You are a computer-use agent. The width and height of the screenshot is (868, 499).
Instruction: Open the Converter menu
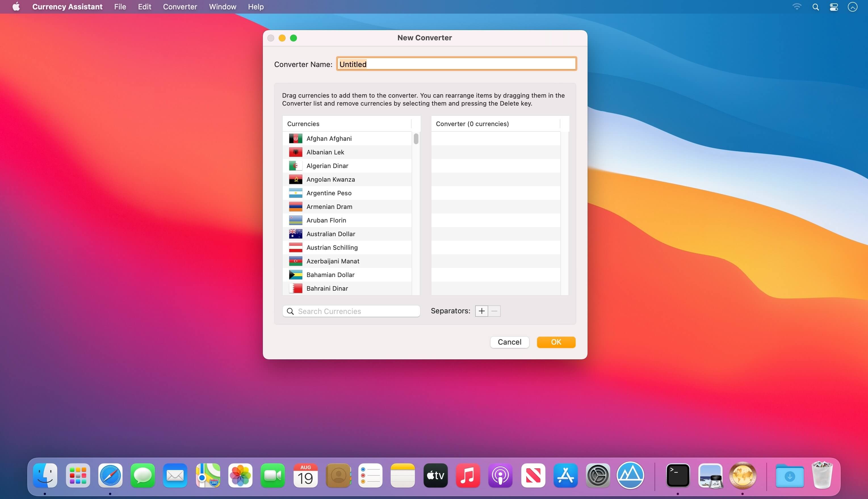point(180,7)
